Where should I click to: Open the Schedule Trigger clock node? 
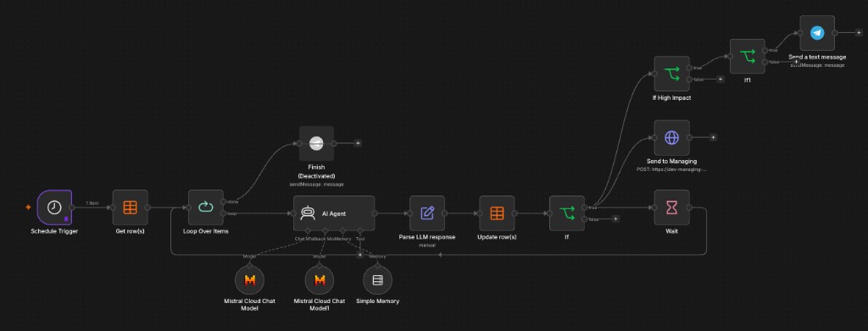tap(54, 207)
